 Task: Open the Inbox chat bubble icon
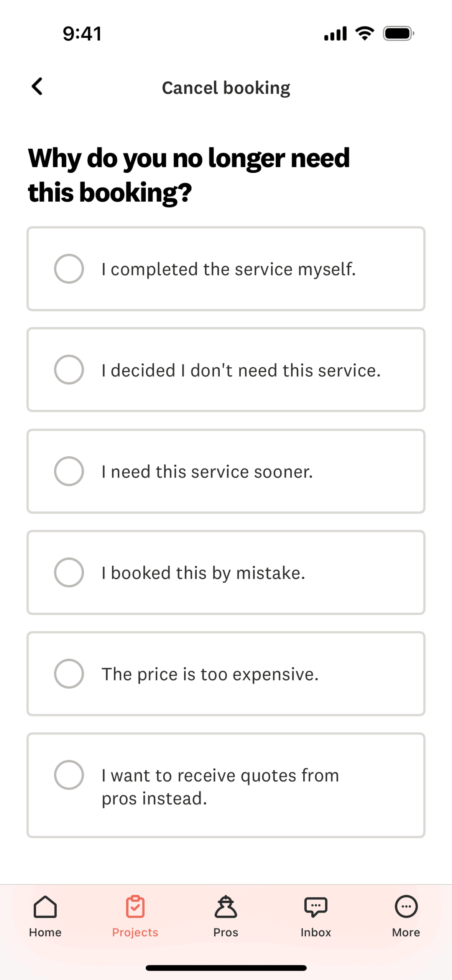point(316,906)
